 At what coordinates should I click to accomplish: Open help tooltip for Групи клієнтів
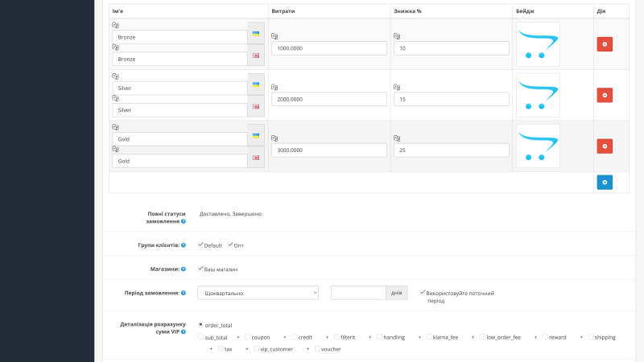click(x=184, y=245)
